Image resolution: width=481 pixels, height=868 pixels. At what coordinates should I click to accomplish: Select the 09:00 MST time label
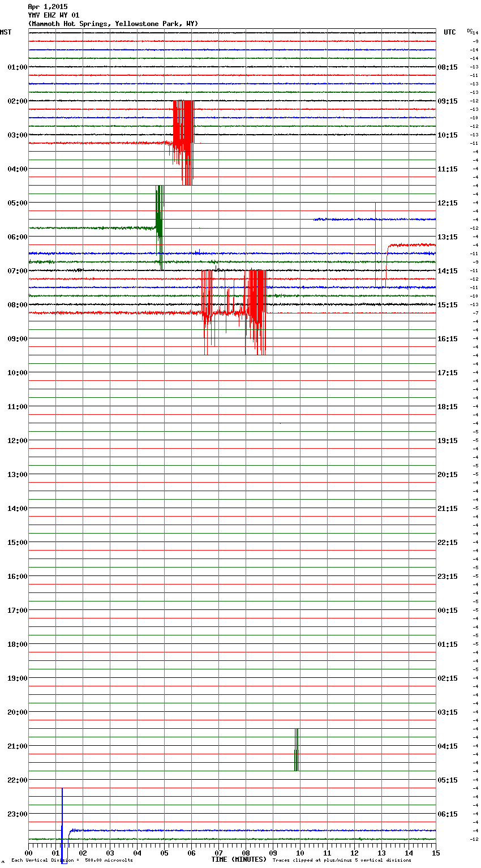pos(18,339)
